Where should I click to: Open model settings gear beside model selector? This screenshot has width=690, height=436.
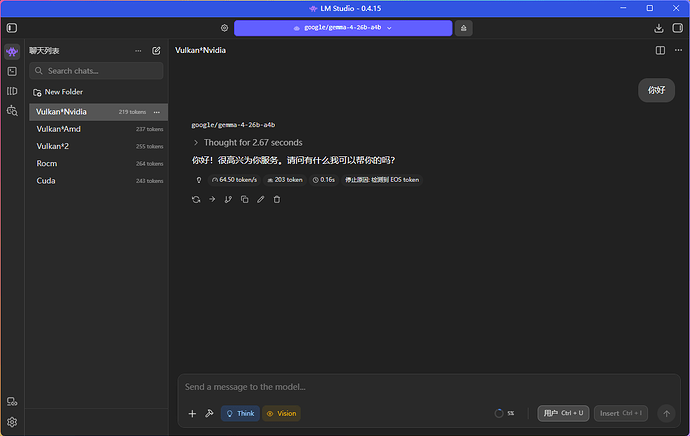(x=224, y=28)
